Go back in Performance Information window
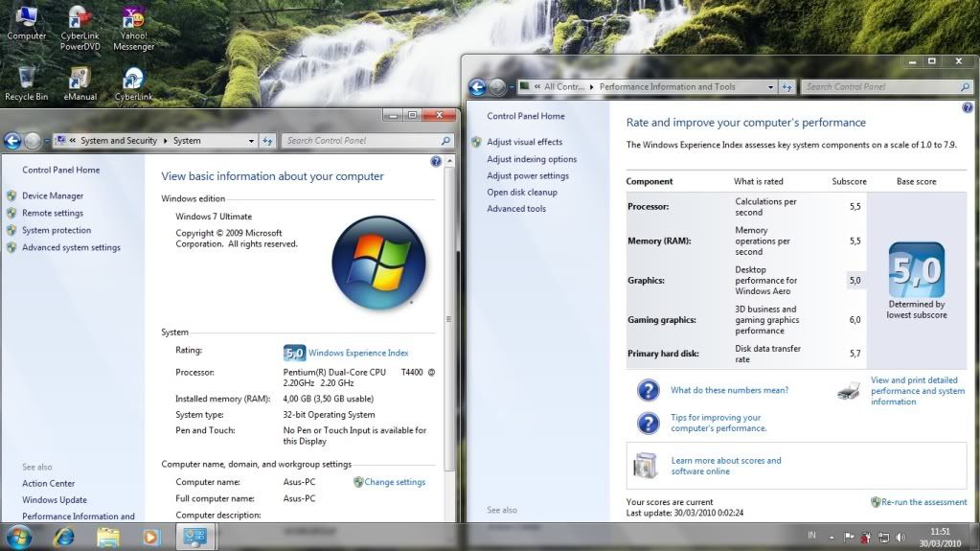The image size is (980, 551). click(x=477, y=87)
